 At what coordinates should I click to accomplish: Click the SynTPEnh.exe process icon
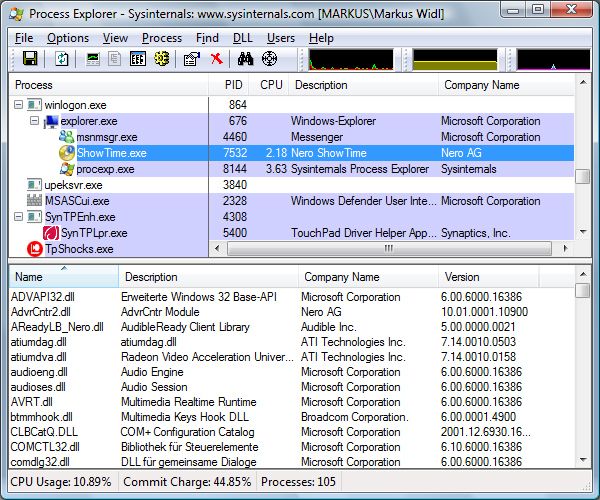coord(34,217)
